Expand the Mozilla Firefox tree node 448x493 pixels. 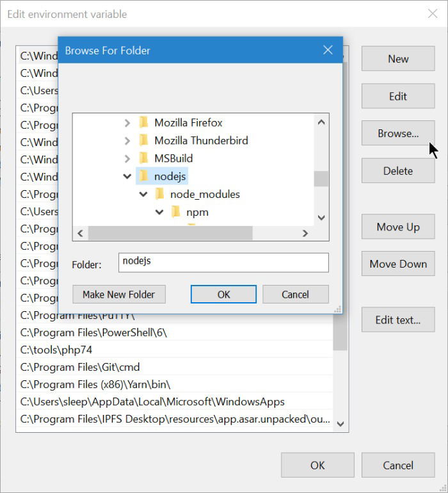(x=127, y=123)
